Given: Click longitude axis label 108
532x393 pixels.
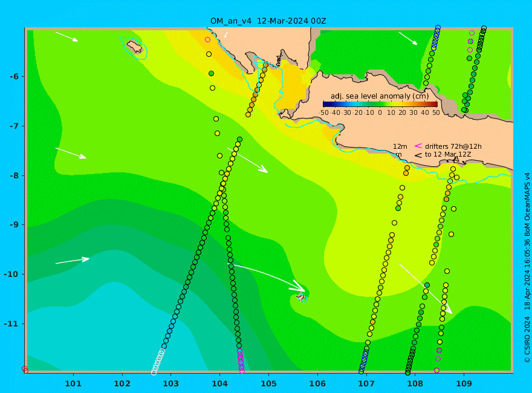Looking at the screenshot, I should pyautogui.click(x=415, y=384).
